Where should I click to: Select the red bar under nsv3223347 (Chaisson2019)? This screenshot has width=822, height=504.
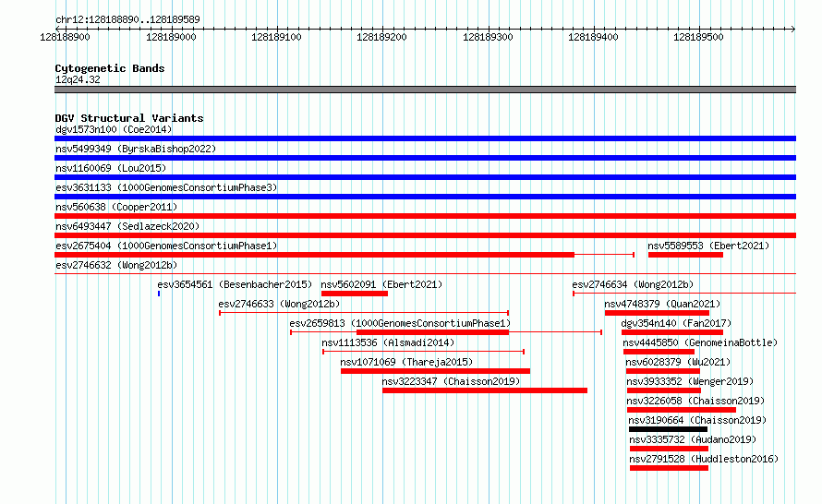click(485, 390)
